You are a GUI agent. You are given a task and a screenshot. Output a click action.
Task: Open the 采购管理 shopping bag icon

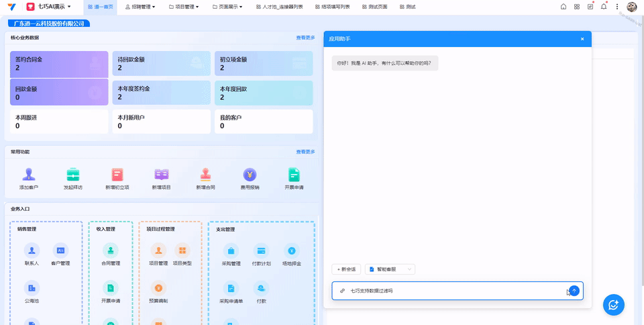click(231, 250)
